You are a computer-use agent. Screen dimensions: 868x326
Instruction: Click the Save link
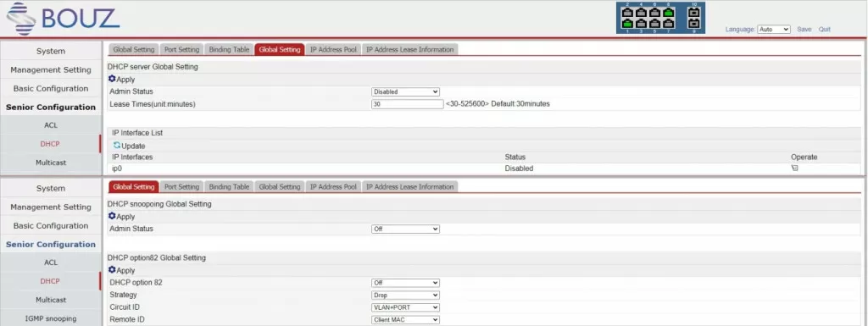point(804,30)
